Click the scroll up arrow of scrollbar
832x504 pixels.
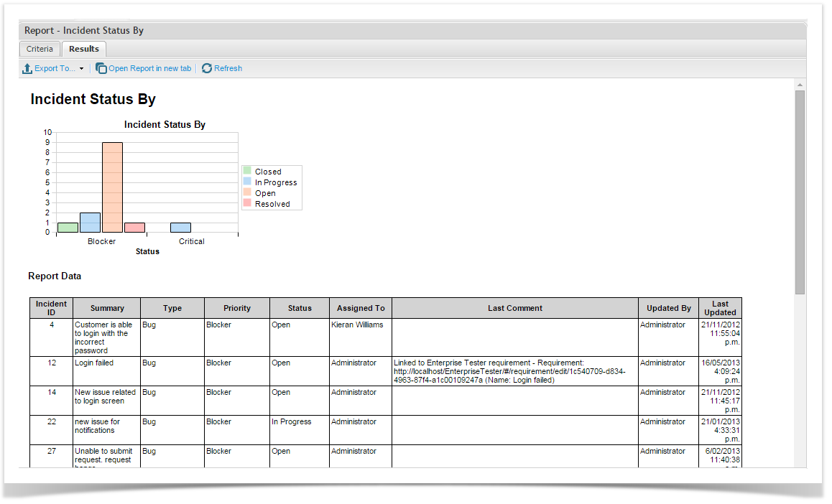pos(800,85)
